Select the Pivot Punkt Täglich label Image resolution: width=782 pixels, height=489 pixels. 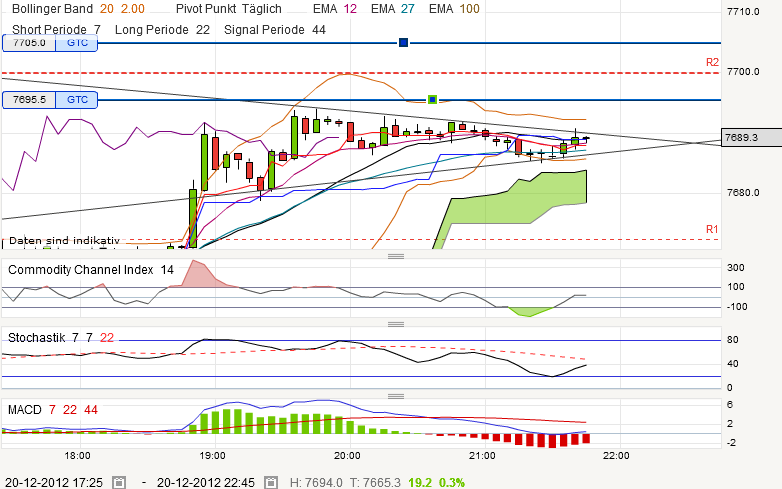[229, 9]
